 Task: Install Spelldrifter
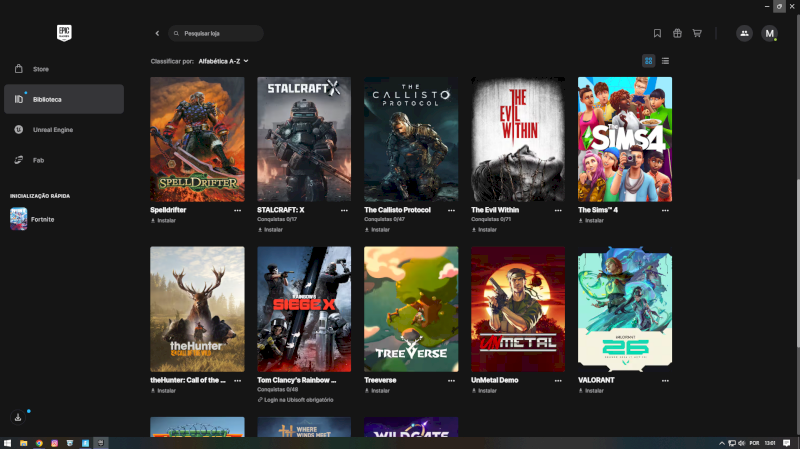[x=163, y=220]
